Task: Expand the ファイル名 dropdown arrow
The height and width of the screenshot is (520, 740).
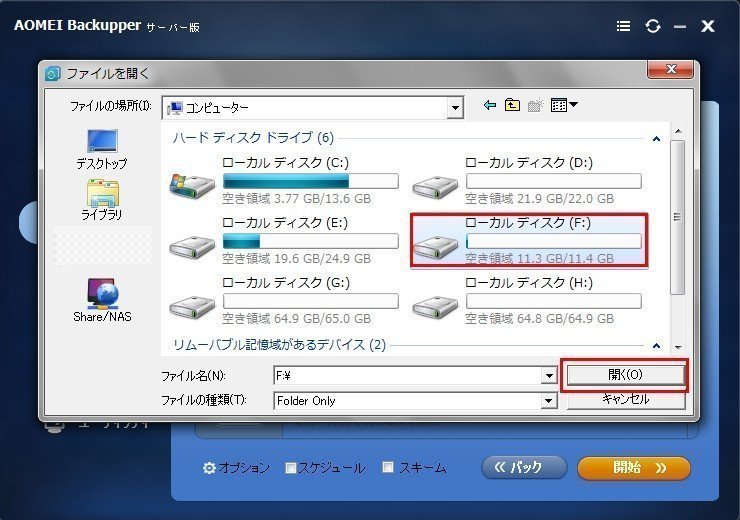Action: 548,376
